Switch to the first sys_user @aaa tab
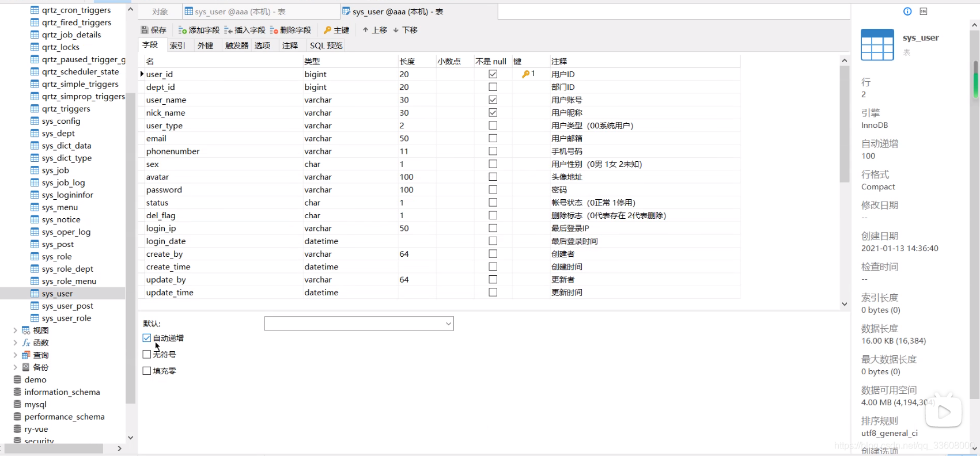Image resolution: width=980 pixels, height=456 pixels. [261, 12]
